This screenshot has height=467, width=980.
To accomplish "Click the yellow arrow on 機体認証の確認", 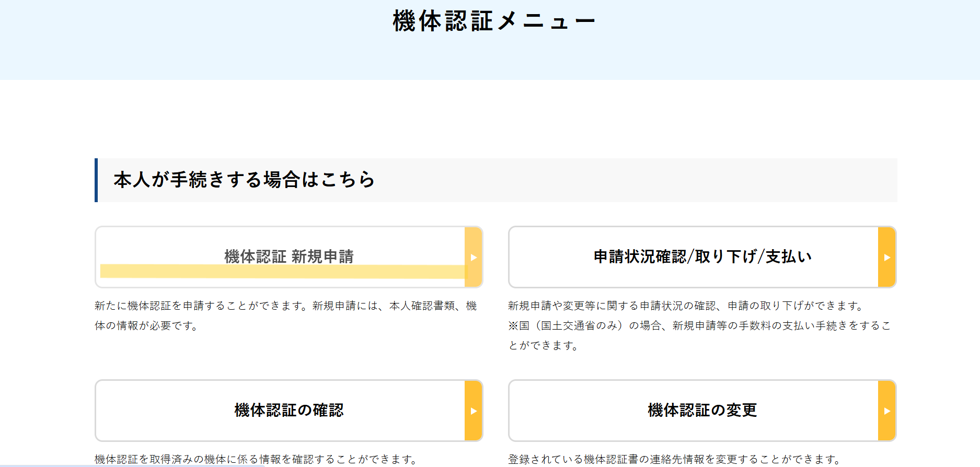I will 473,411.
